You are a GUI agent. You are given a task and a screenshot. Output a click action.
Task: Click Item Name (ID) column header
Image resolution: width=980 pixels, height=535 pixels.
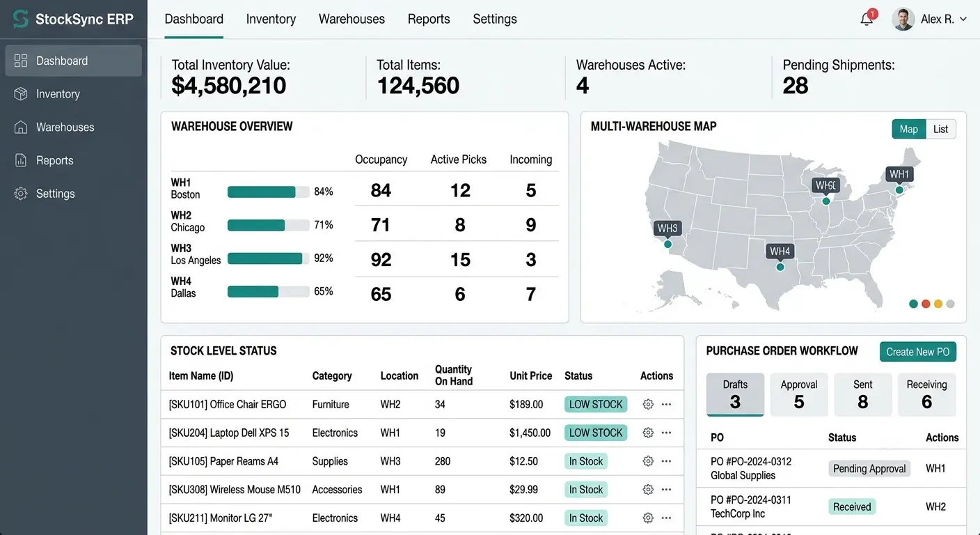tap(201, 375)
